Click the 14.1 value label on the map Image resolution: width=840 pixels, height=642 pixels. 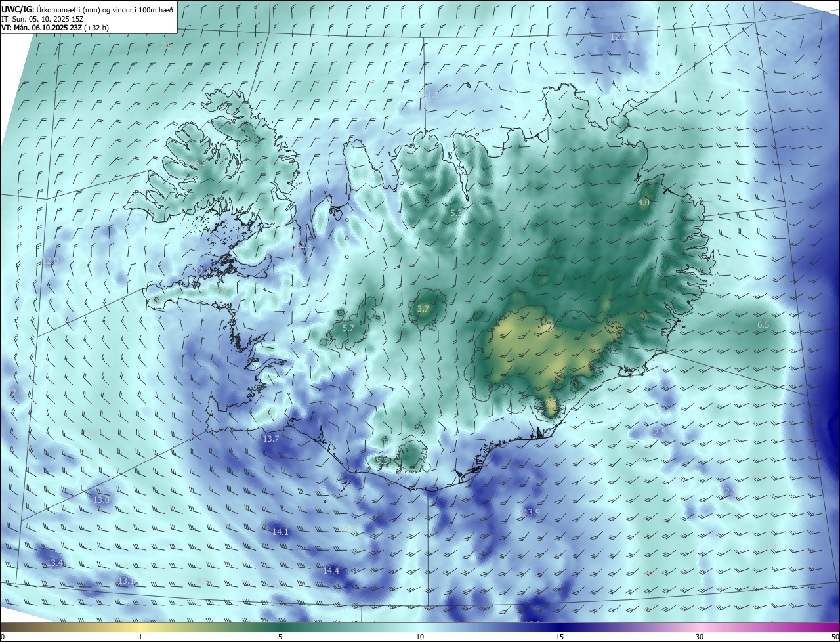pyautogui.click(x=280, y=532)
